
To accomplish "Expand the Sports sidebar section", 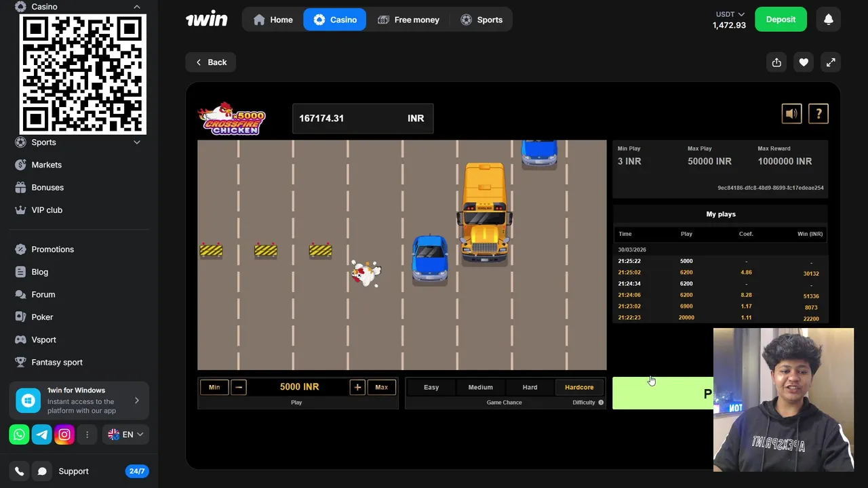I will click(x=136, y=142).
